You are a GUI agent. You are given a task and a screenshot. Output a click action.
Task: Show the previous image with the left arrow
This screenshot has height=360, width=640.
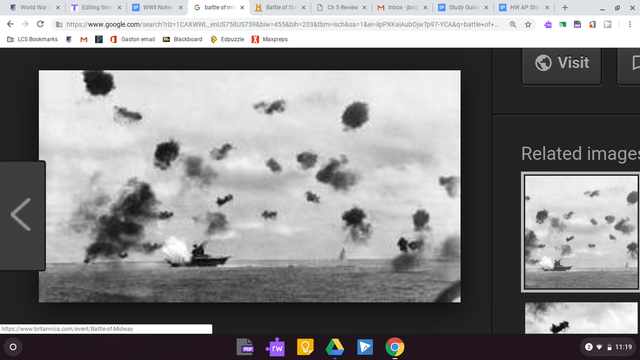(22, 215)
